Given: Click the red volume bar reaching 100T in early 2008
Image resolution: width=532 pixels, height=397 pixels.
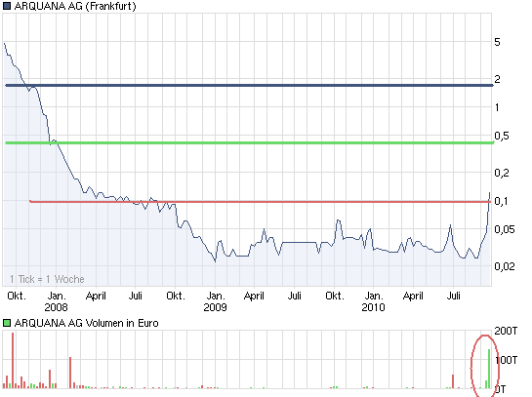Looking at the screenshot, I should 70,373.
